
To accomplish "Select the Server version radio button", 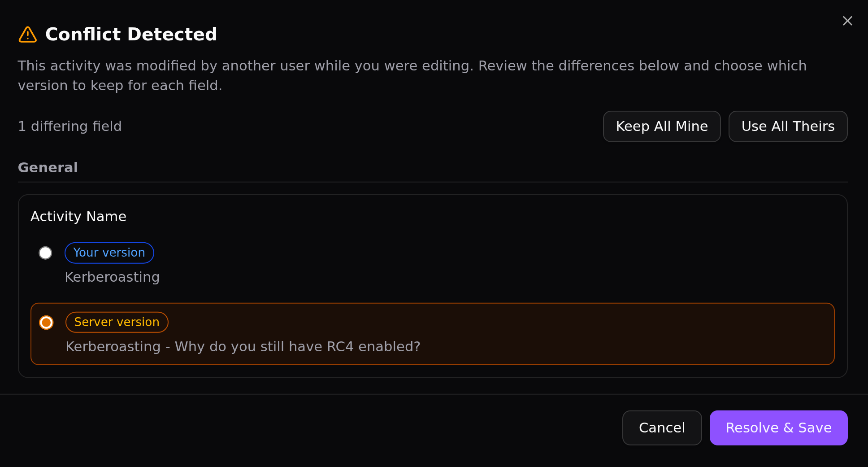I will (46, 323).
